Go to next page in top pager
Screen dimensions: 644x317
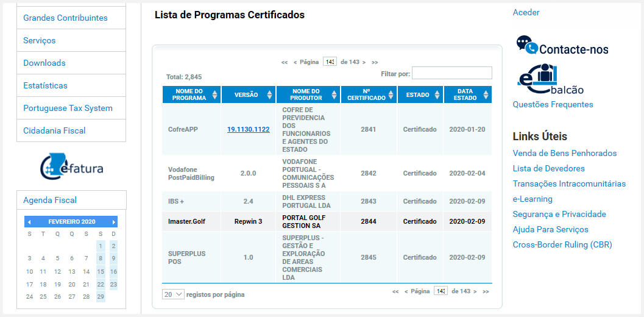pyautogui.click(x=364, y=63)
